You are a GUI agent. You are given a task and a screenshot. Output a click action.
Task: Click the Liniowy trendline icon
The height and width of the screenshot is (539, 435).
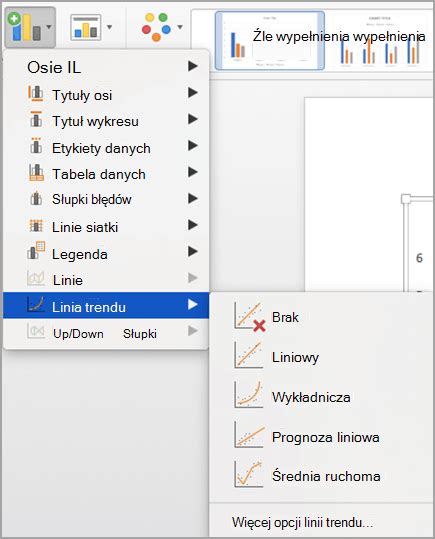(x=249, y=355)
